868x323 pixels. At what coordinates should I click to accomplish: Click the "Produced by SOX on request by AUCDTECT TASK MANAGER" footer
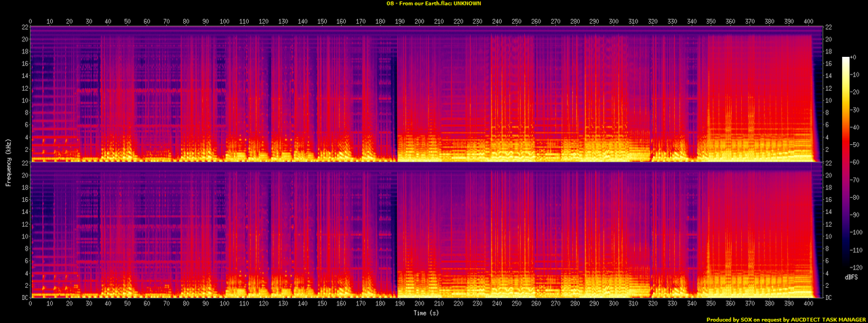[x=785, y=319]
